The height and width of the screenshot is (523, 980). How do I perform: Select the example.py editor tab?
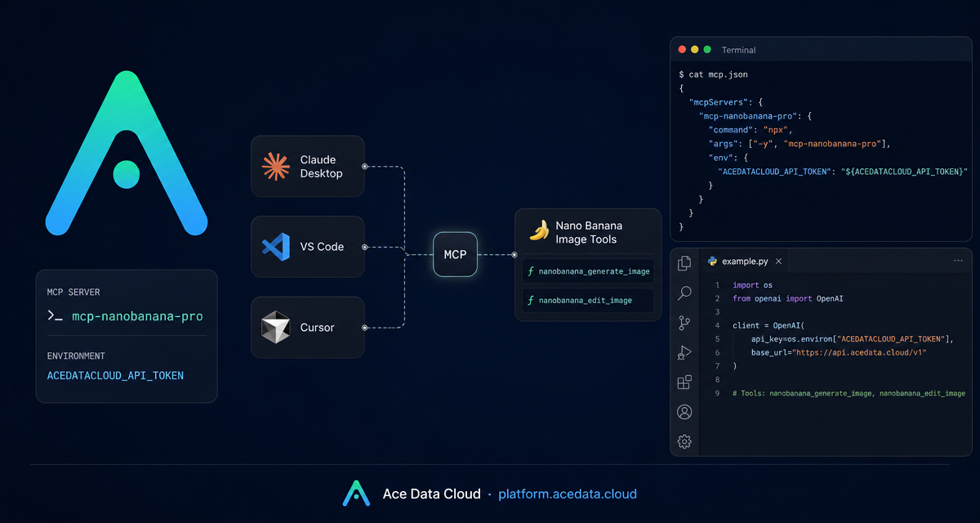[744, 261]
